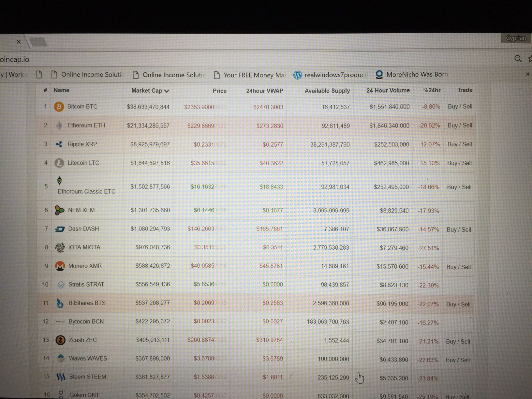Select IOTA change -27.51%
The height and width of the screenshot is (399, 532).
pos(428,248)
